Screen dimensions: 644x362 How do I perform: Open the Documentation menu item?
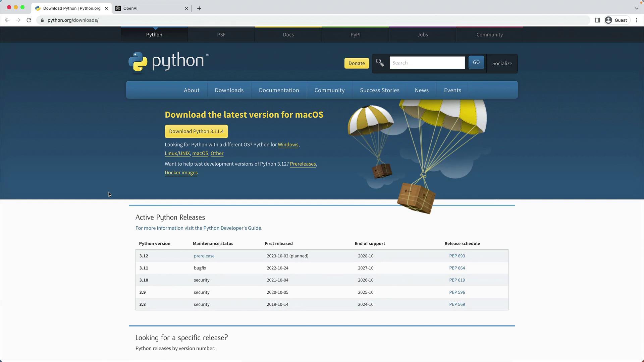(279, 90)
